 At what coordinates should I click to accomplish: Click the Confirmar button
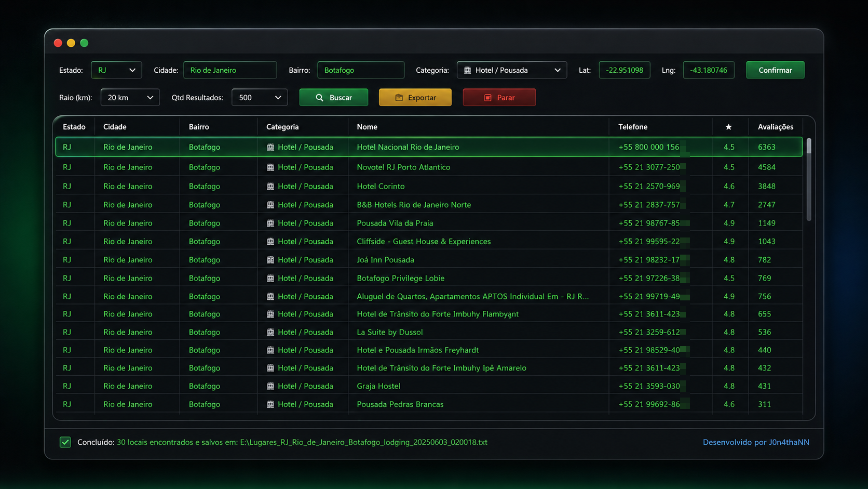pos(775,70)
